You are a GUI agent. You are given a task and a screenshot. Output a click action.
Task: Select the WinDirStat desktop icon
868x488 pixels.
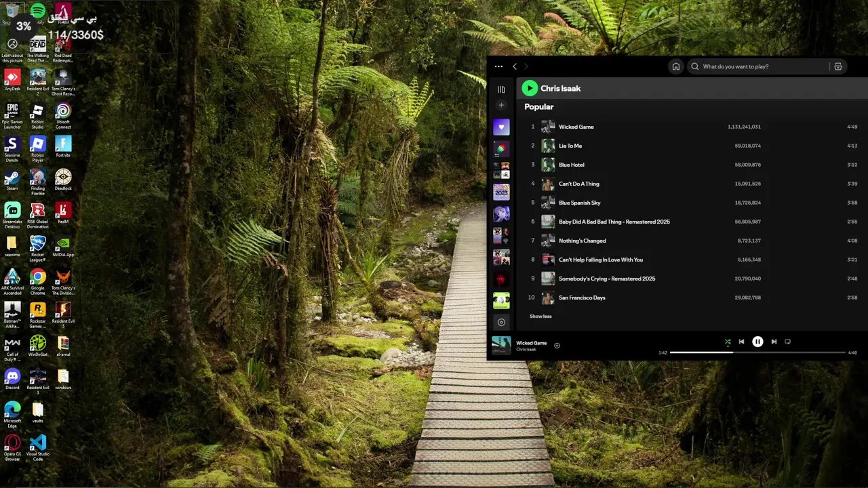click(x=38, y=346)
